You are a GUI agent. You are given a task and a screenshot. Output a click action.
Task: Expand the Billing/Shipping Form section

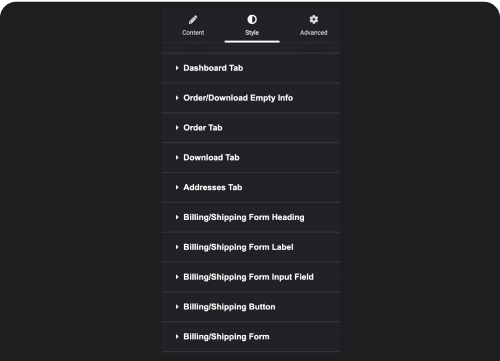point(251,336)
